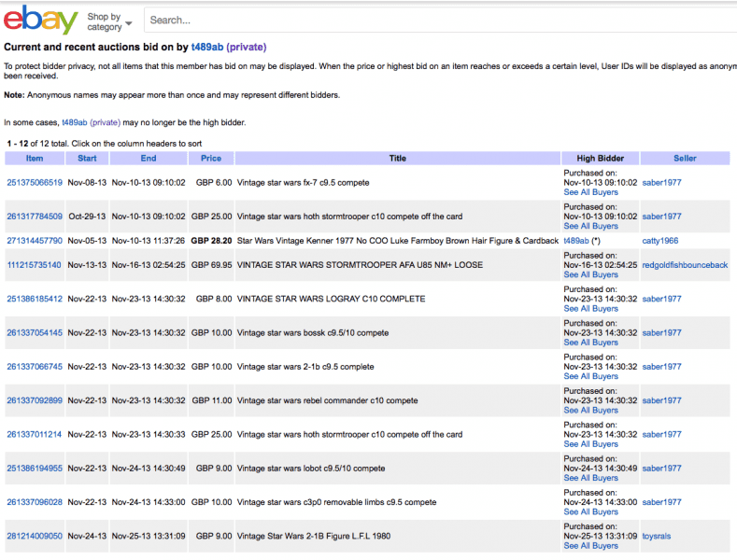Viewport: 737px width, 560px height.
Task: Open item 271314457790 listing
Action: point(35,241)
